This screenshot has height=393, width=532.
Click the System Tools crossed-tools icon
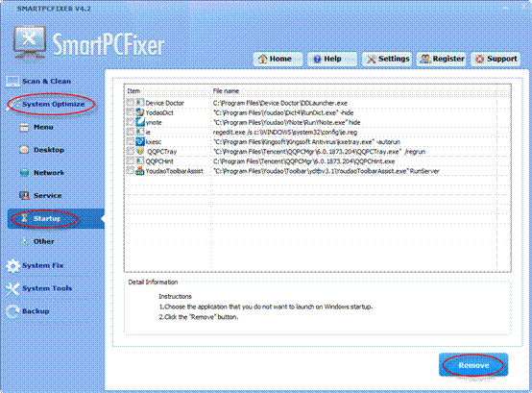point(12,288)
